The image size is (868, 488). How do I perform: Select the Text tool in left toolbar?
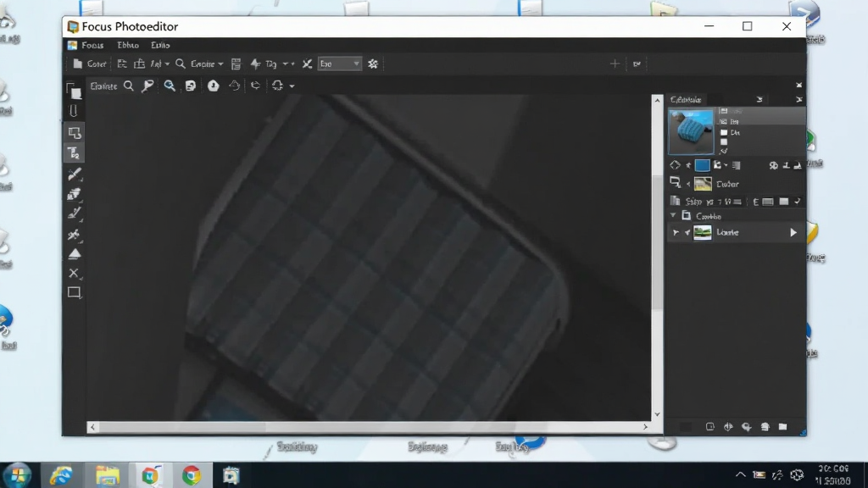click(x=74, y=152)
